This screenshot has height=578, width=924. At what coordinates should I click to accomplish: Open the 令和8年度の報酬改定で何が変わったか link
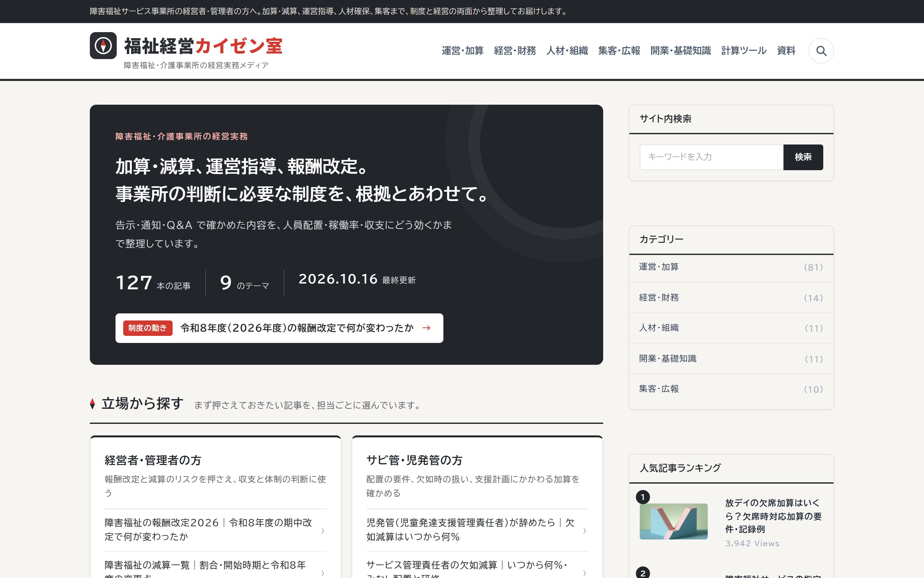click(x=297, y=328)
